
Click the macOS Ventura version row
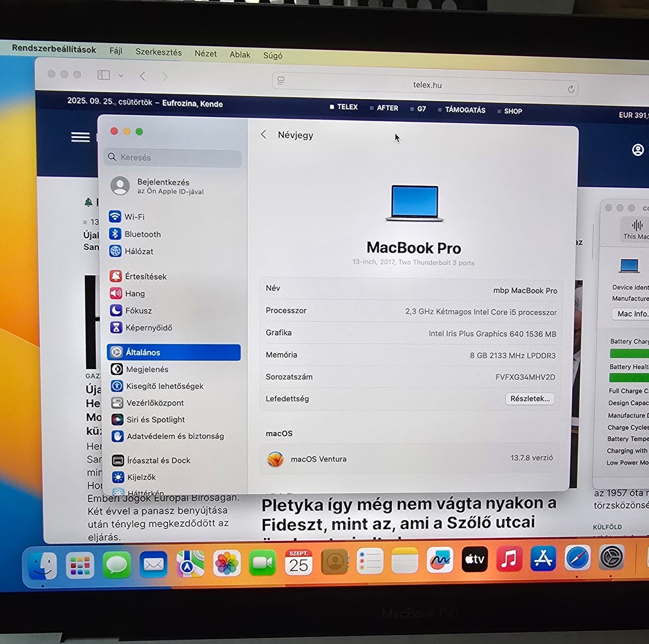(409, 458)
